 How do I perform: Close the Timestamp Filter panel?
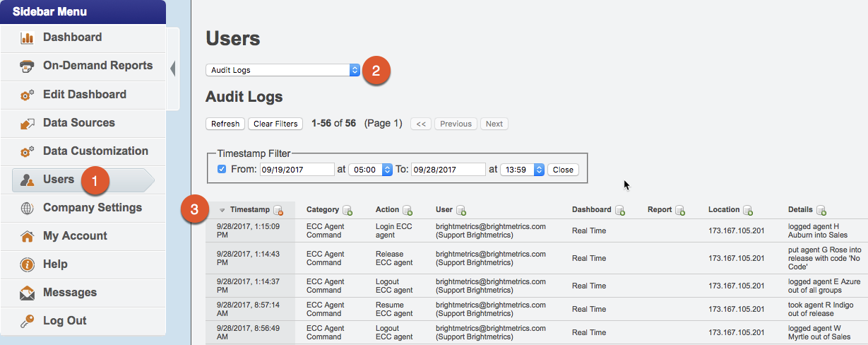(x=563, y=170)
